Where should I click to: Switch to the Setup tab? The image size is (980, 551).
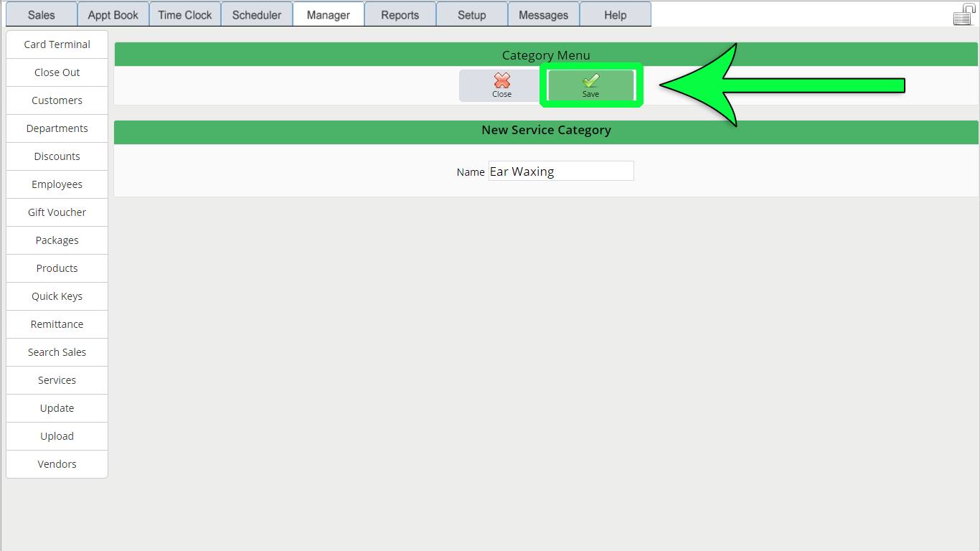click(x=472, y=14)
